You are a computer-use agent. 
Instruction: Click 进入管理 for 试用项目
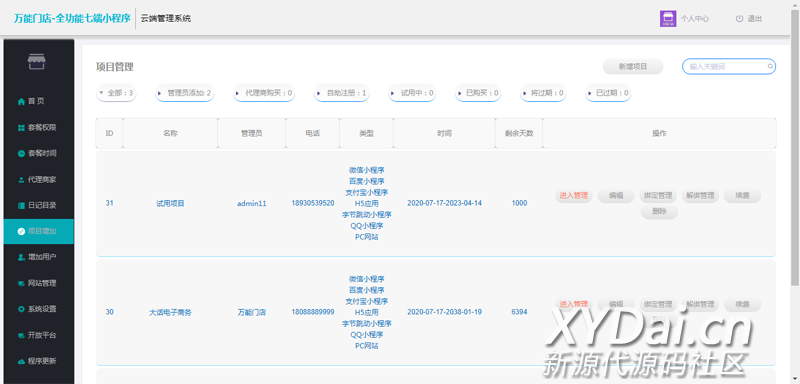(573, 195)
